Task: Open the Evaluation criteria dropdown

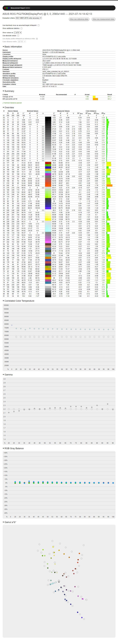Action: tap(29, 18)
